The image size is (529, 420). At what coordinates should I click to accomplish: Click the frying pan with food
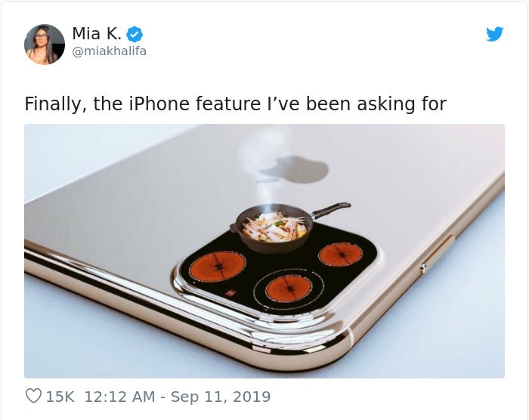pyautogui.click(x=274, y=227)
